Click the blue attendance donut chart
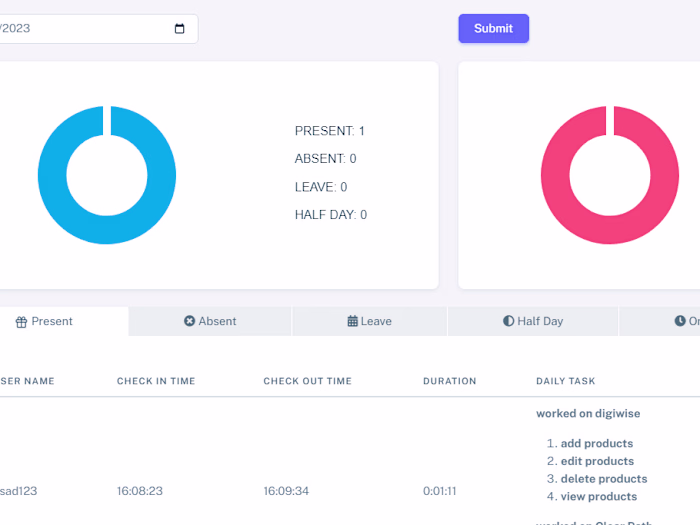Image resolution: width=700 pixels, height=525 pixels. click(x=107, y=175)
